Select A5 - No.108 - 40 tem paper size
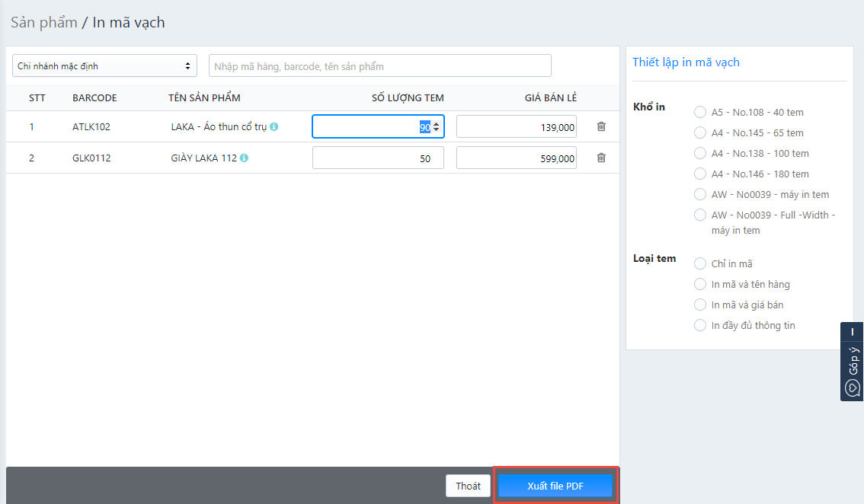Screen dimensions: 864x504 point(700,112)
